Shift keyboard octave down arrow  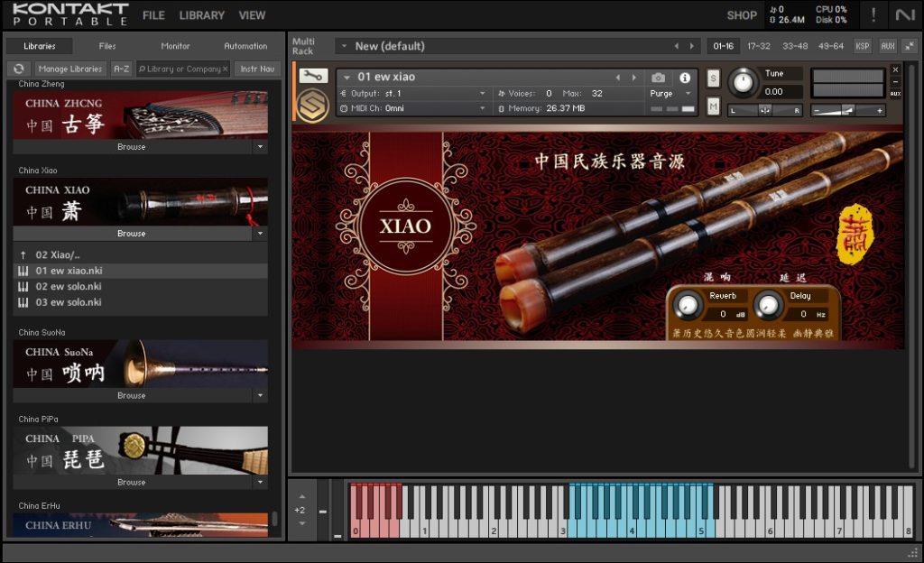(302, 523)
